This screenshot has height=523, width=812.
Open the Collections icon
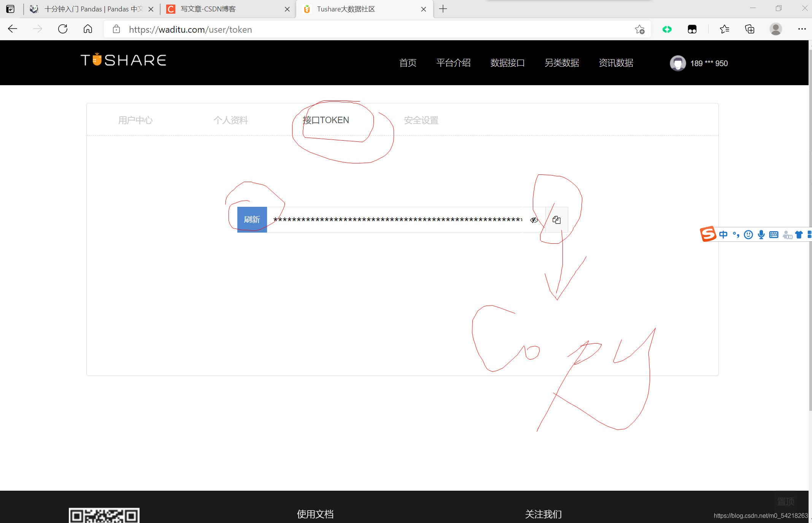coord(750,29)
